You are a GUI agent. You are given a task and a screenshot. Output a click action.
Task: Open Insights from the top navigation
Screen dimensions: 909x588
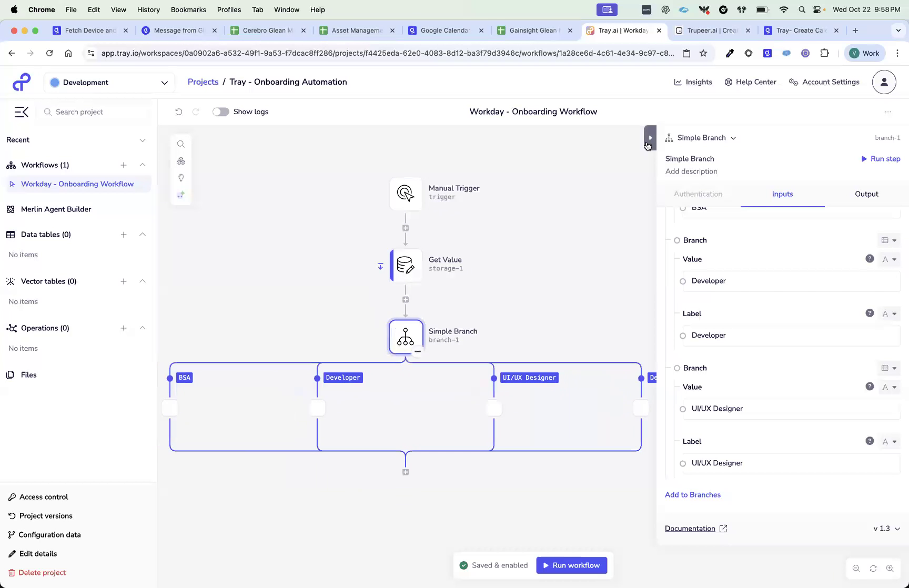[693, 82]
